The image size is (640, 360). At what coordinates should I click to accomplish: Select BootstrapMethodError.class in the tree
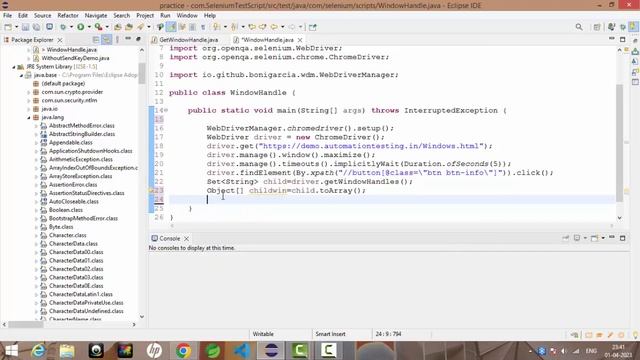(x=83, y=218)
